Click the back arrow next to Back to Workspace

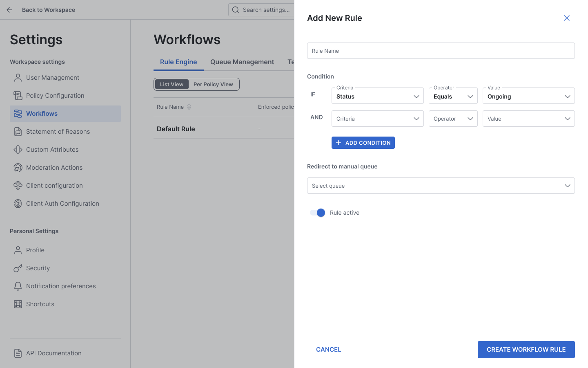coord(9,10)
